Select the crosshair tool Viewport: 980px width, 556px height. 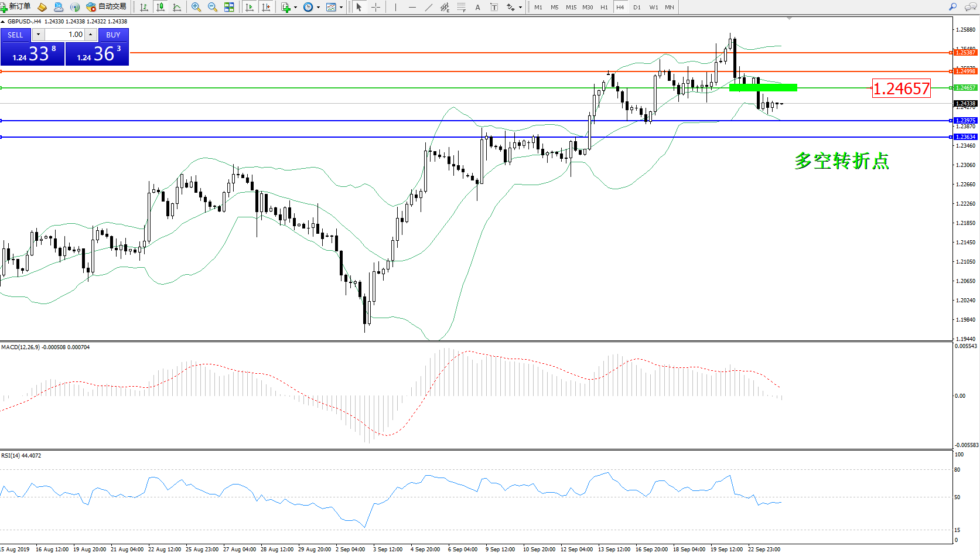click(376, 7)
